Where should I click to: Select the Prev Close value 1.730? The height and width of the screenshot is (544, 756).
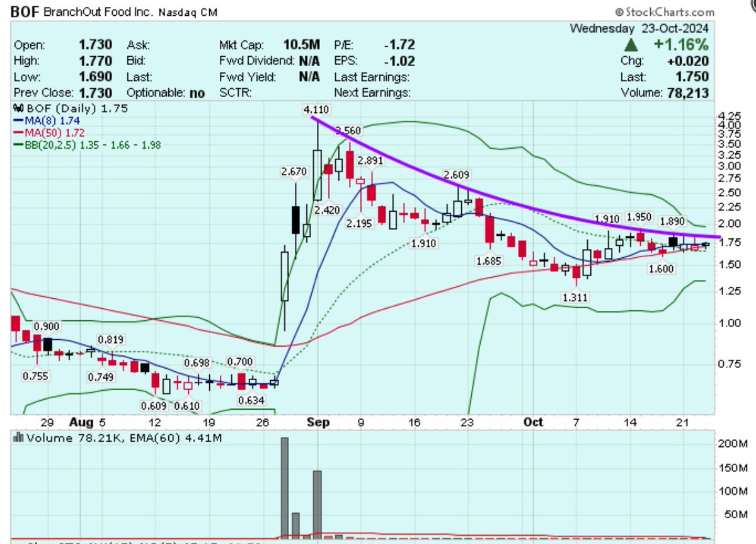click(x=95, y=93)
